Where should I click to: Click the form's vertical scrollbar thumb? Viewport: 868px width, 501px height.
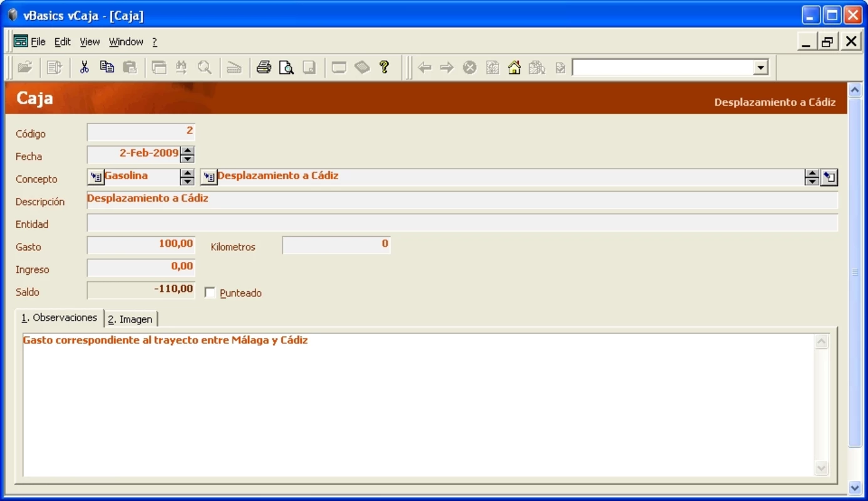click(x=855, y=272)
